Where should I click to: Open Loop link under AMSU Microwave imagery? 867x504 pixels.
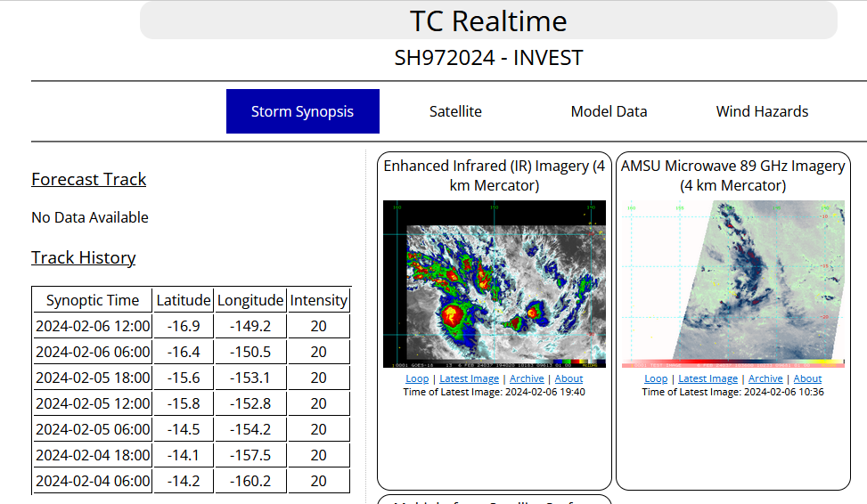(x=656, y=378)
